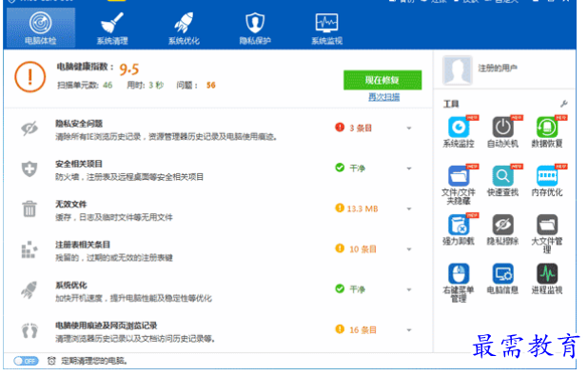Click the trash can icon for 无效文件
Screen dimensions: 588x376
[29, 209]
